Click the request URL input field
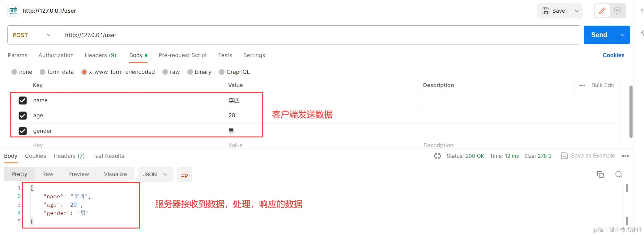Image resolution: width=644 pixels, height=235 pixels. [319, 35]
